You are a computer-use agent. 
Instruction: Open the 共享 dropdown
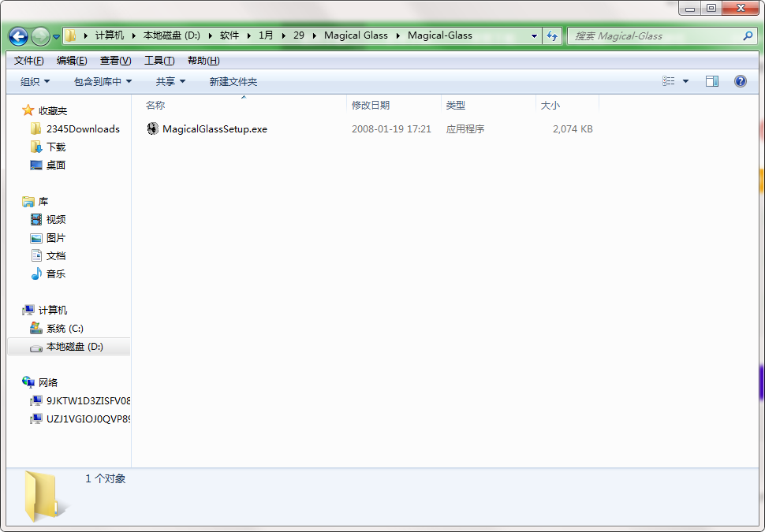(x=170, y=81)
